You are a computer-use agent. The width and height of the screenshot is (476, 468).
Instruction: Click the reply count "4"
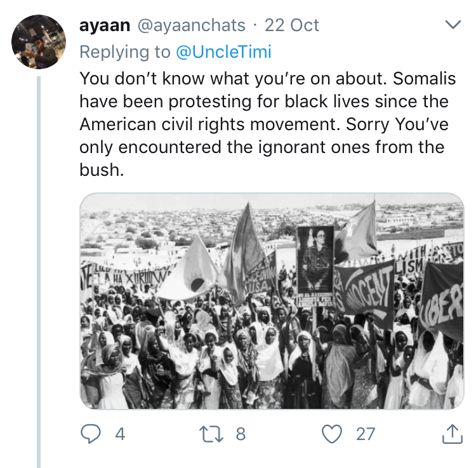[120, 434]
